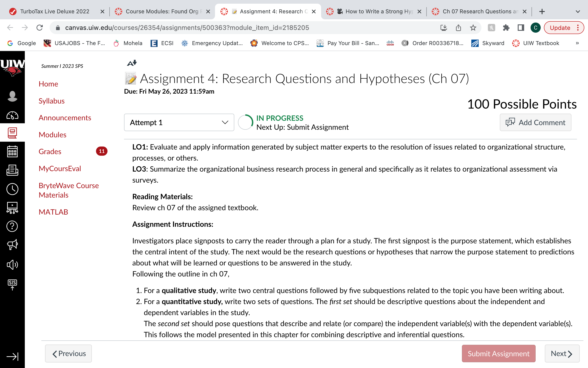588x368 pixels.
Task: Open the Syllabus course link
Action: click(x=51, y=101)
